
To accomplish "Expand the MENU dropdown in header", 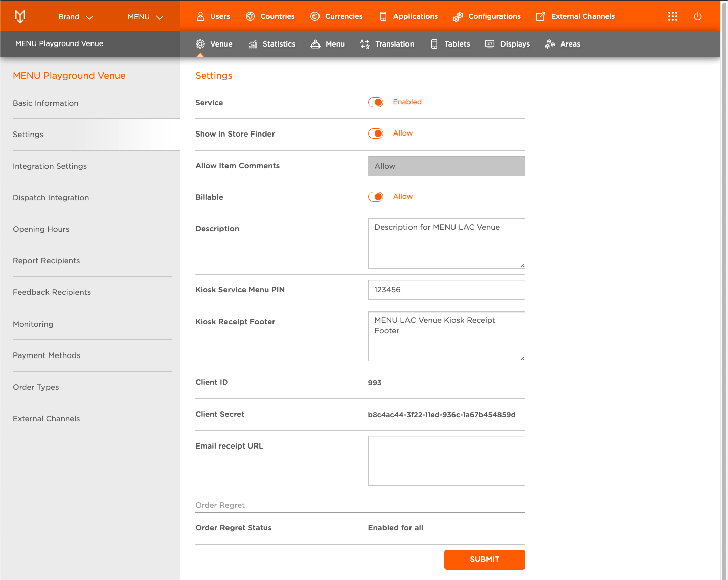I will 146,17.
